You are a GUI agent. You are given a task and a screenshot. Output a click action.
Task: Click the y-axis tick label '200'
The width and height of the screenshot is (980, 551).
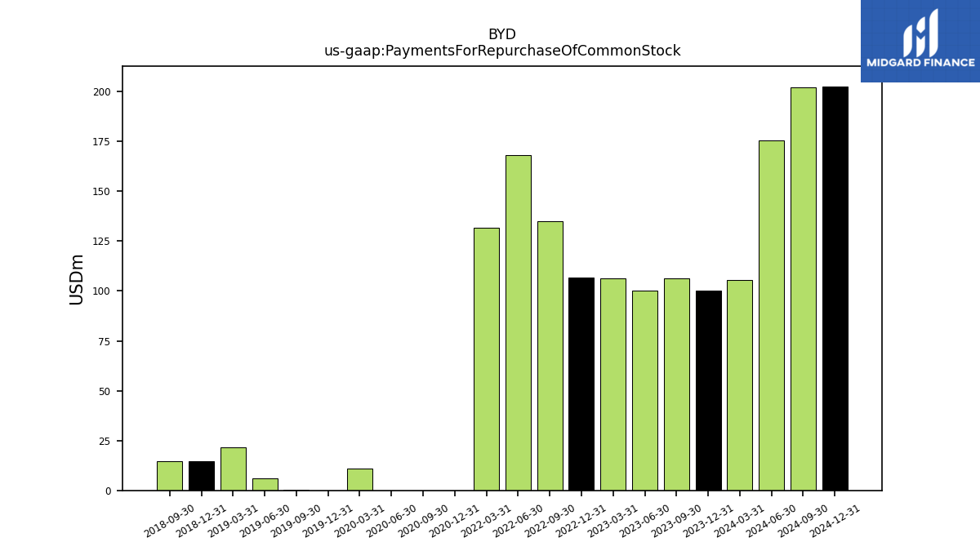tap(102, 92)
